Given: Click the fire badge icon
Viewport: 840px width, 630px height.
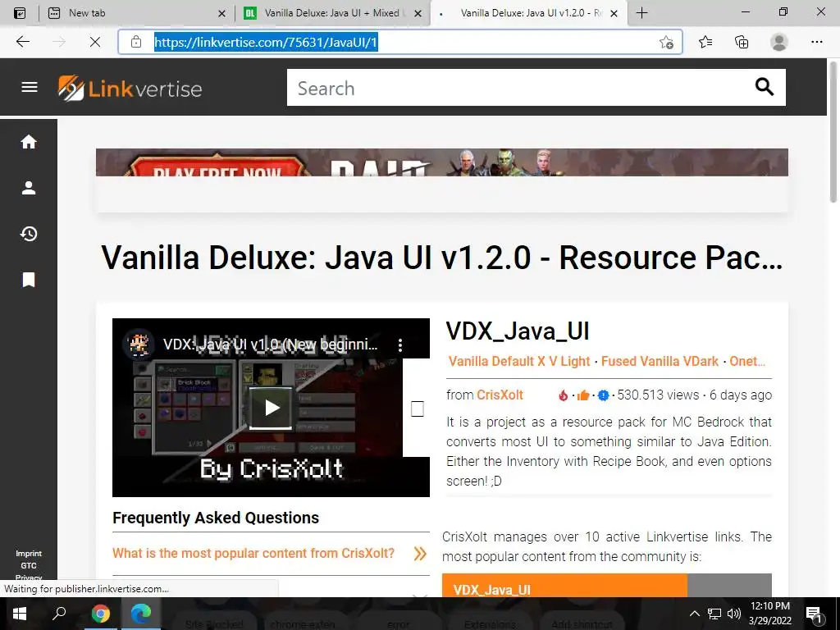Looking at the screenshot, I should click(x=563, y=395).
